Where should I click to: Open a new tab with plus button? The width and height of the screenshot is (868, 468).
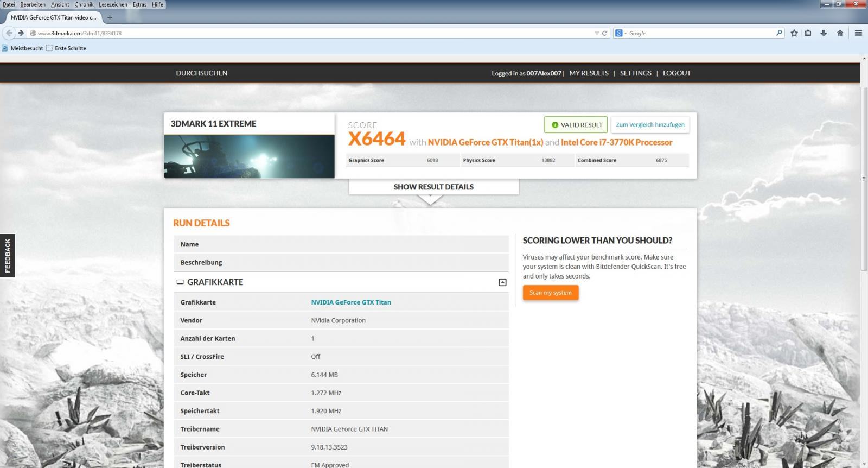[110, 17]
